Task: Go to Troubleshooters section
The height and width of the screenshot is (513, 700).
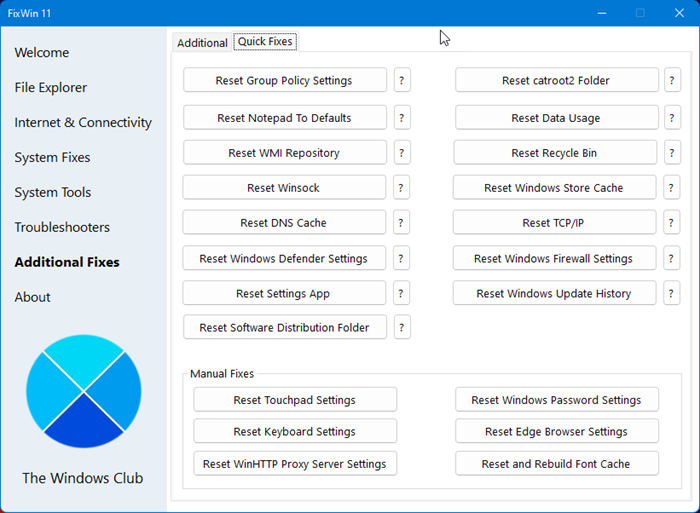Action: click(62, 227)
